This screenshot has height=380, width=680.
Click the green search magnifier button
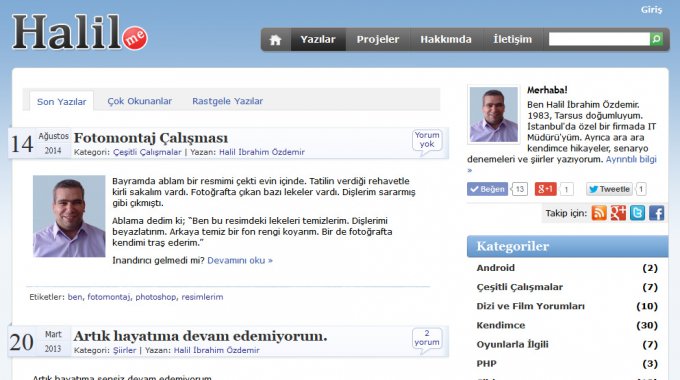[x=656, y=39]
